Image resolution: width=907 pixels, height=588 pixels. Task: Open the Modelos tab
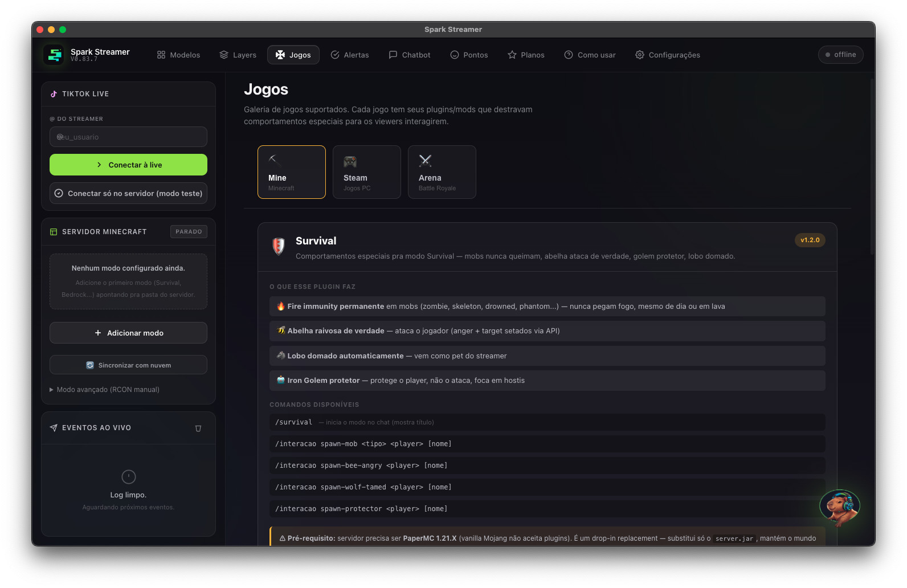click(x=179, y=55)
